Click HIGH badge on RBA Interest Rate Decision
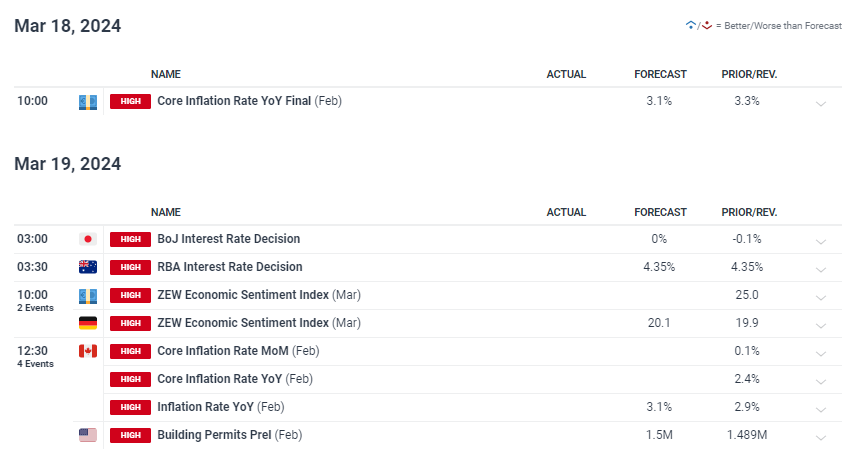The height and width of the screenshot is (456, 845). click(x=130, y=267)
